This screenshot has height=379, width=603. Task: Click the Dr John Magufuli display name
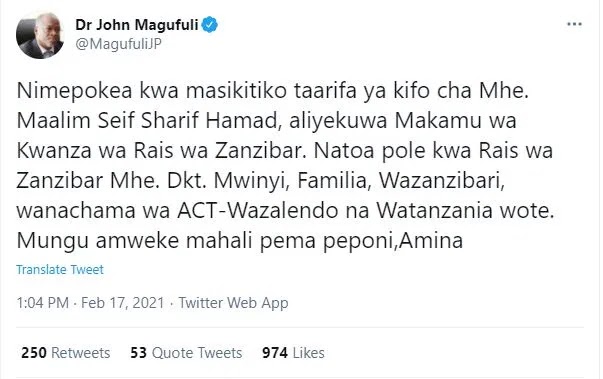(137, 25)
